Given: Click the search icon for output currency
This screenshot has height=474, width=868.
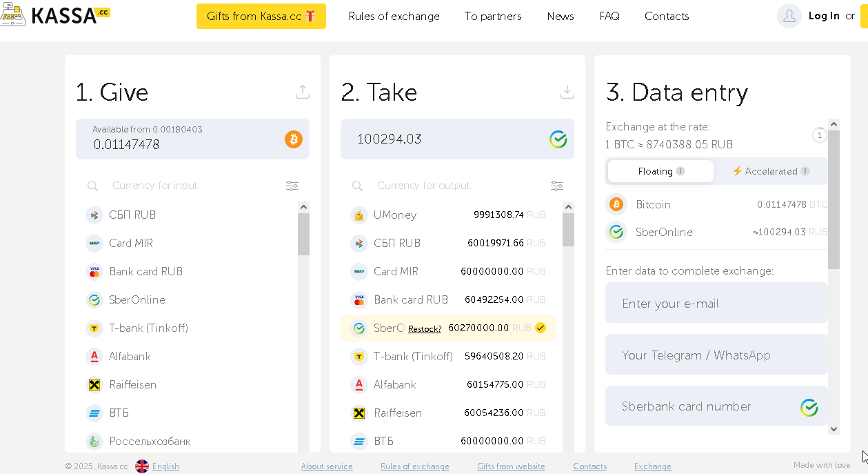Looking at the screenshot, I should (x=357, y=186).
